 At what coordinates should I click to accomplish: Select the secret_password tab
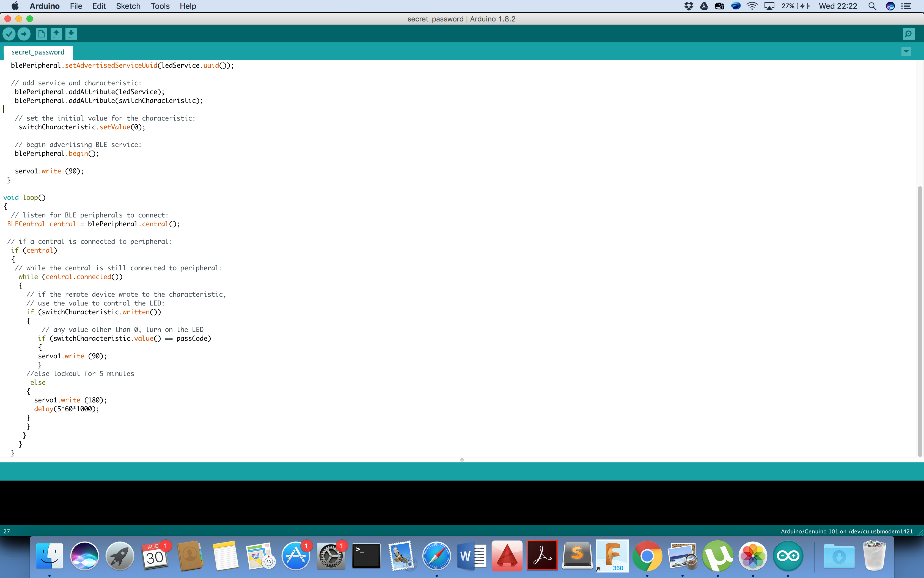[38, 52]
